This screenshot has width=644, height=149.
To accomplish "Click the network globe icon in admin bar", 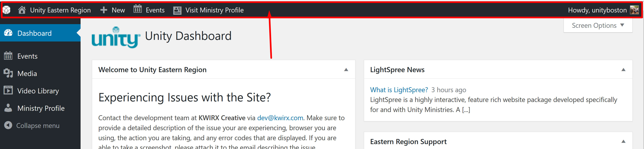I will (7, 10).
